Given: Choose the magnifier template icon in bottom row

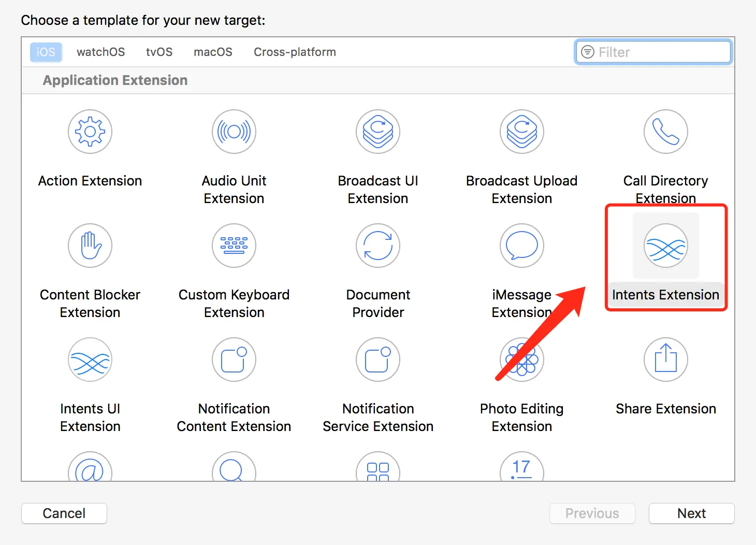Looking at the screenshot, I should (234, 467).
